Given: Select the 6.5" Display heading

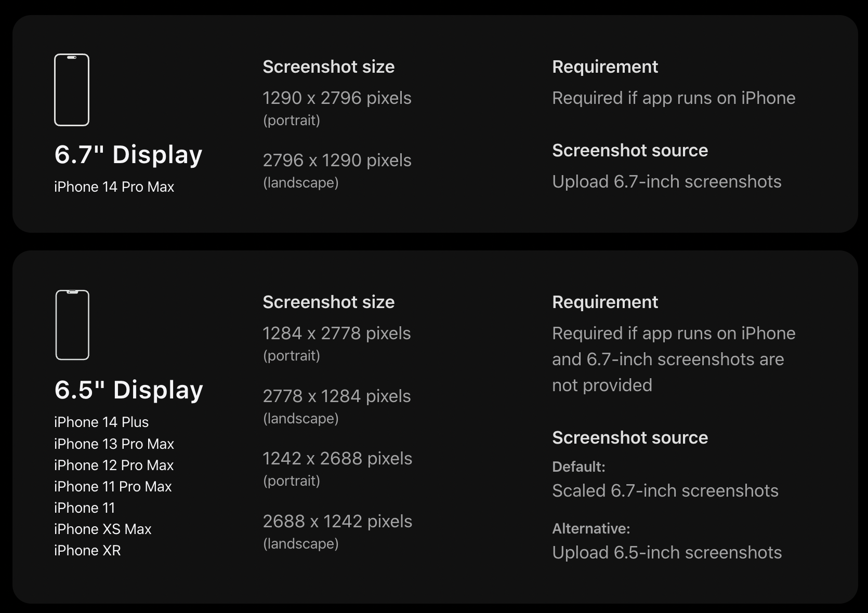Looking at the screenshot, I should 128,390.
